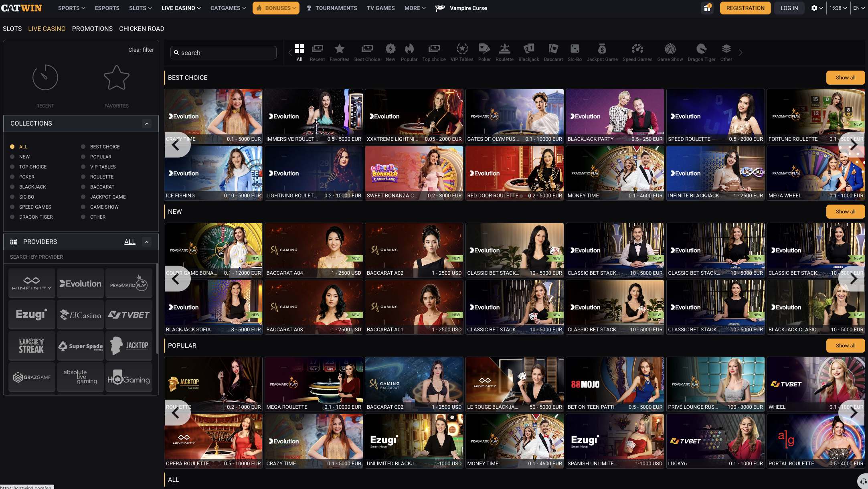This screenshot has height=489, width=868.
Task: Expand the More dropdown menu
Action: click(x=415, y=8)
